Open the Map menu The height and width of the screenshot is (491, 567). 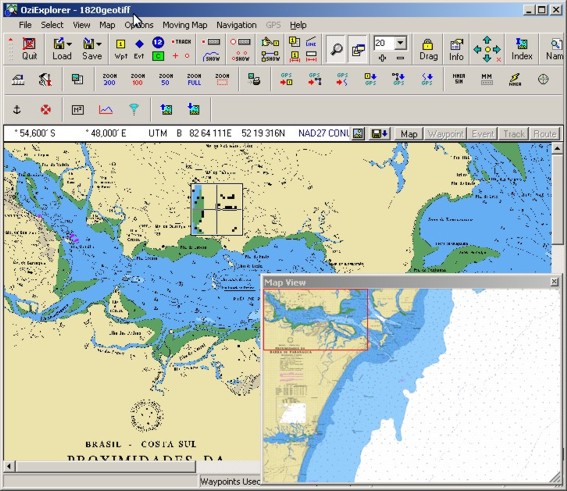tap(107, 25)
